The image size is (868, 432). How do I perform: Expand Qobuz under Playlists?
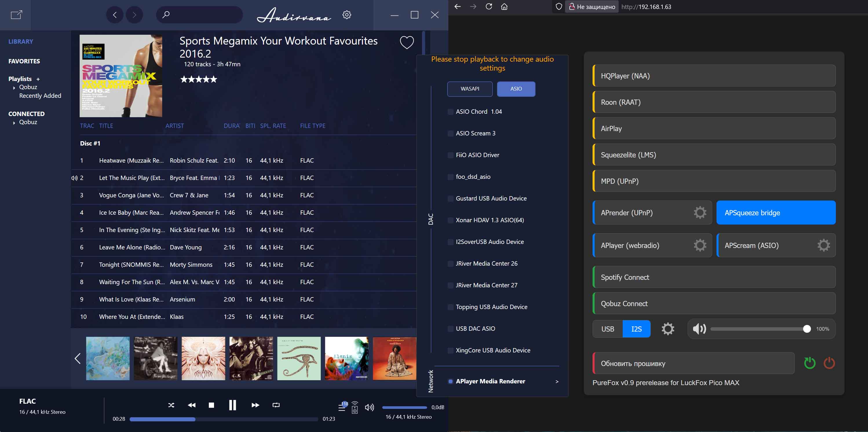coord(14,88)
